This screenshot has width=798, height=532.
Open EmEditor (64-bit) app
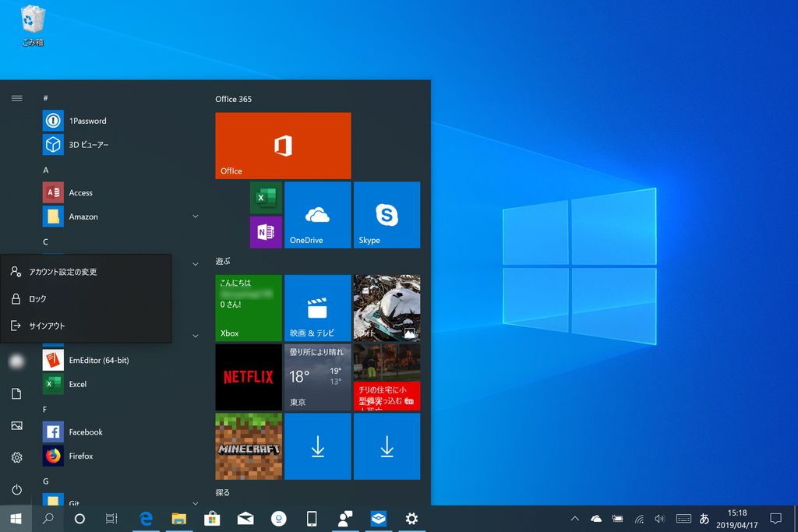click(118, 360)
